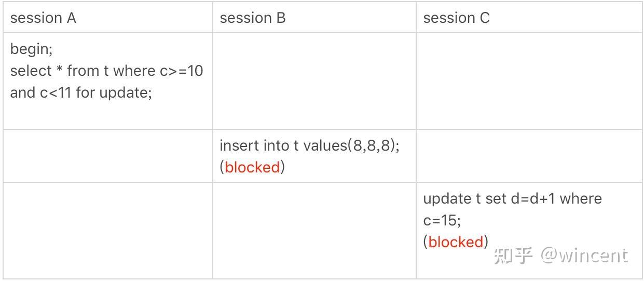Click red blocked text under session C
This screenshot has width=644, height=281.
point(456,242)
